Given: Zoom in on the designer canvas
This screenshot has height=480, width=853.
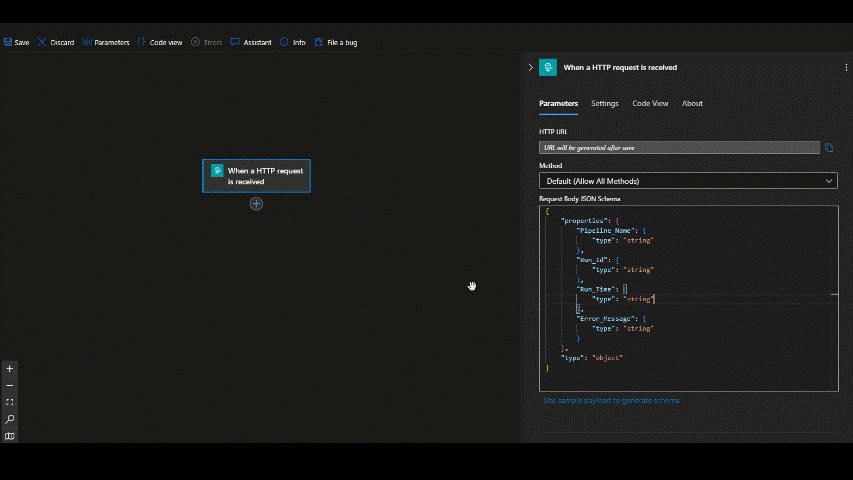Looking at the screenshot, I should pos(10,369).
